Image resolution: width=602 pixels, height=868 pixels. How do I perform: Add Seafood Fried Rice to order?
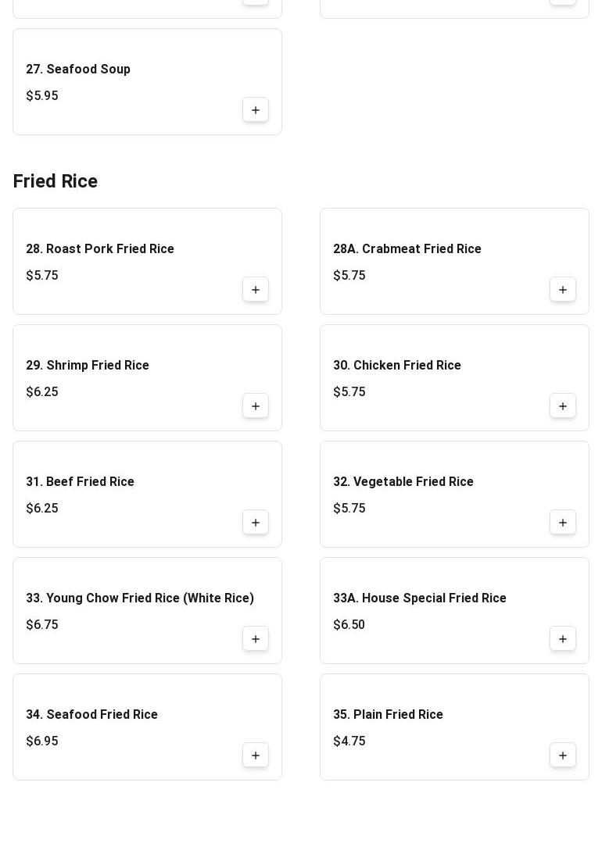point(256,755)
